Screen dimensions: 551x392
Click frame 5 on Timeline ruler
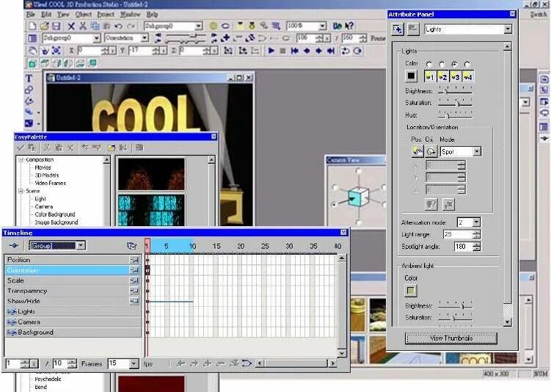167,246
